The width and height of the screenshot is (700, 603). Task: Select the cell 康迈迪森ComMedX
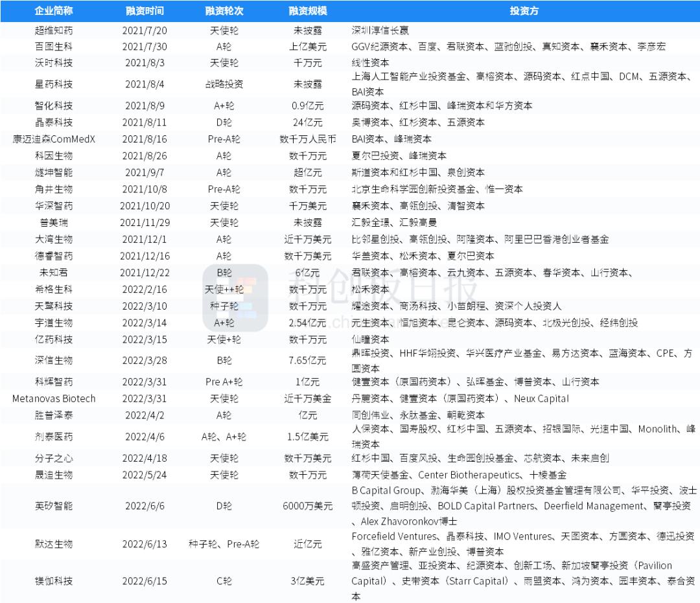54,139
